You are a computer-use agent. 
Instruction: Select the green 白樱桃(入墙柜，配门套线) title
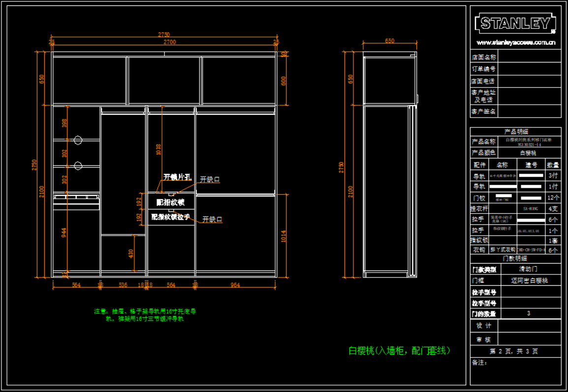click(x=399, y=350)
